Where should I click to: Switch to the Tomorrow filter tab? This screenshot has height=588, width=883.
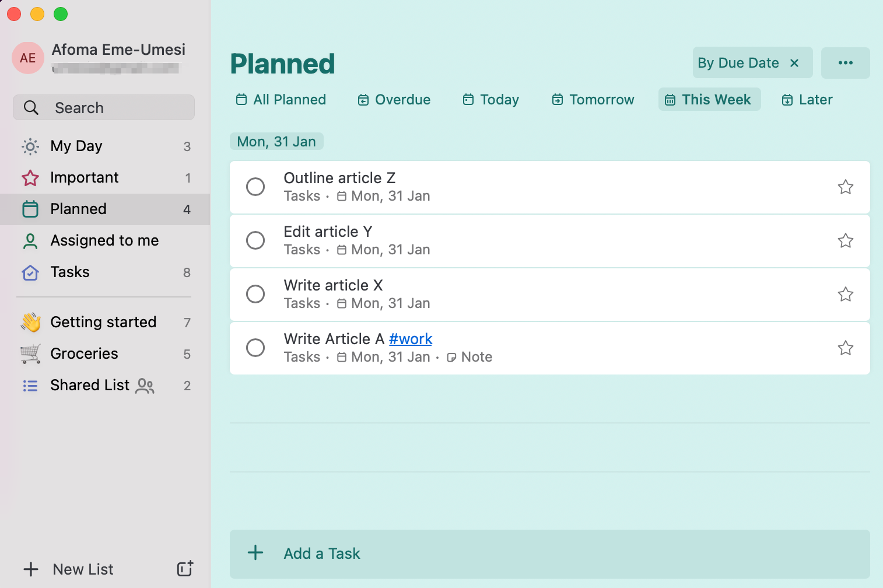593,99
